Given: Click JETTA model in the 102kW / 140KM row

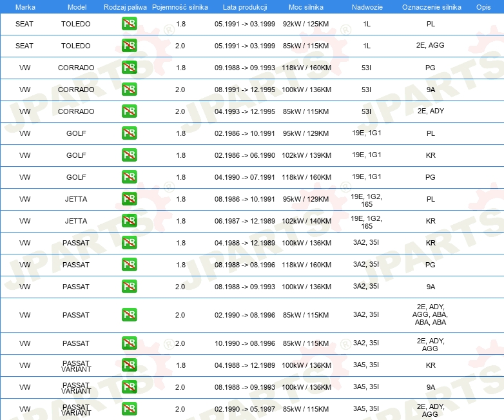Looking at the screenshot, I should coord(76,221).
